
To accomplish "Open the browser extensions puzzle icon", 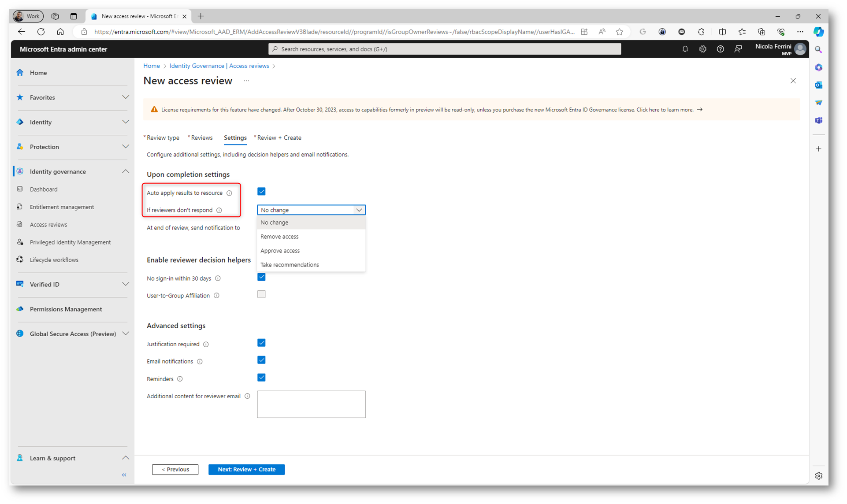I will tap(701, 32).
